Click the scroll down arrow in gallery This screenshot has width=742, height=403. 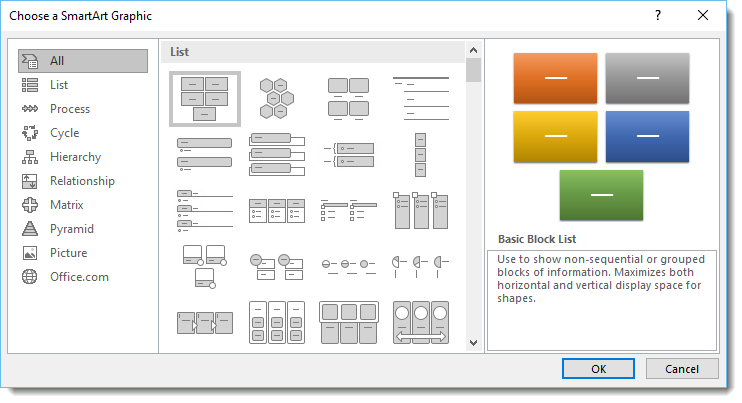tap(473, 342)
